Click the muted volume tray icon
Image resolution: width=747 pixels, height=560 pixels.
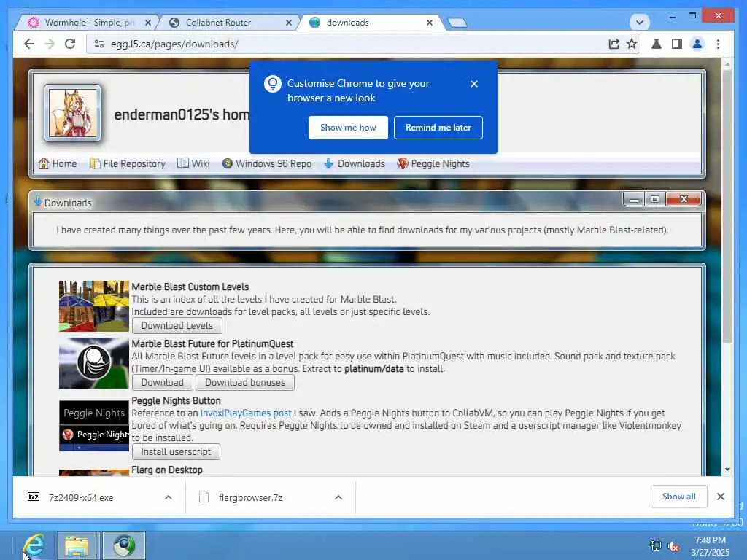pyautogui.click(x=673, y=546)
